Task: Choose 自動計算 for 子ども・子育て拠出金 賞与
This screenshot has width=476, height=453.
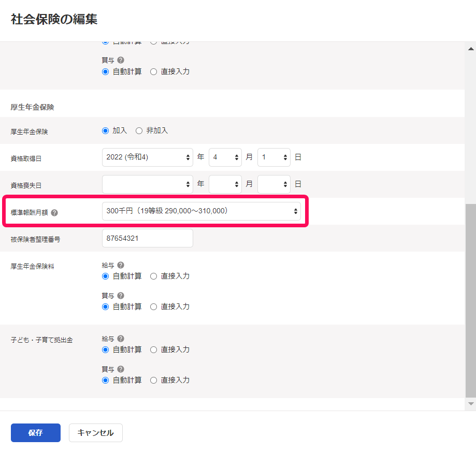Action: (x=105, y=380)
